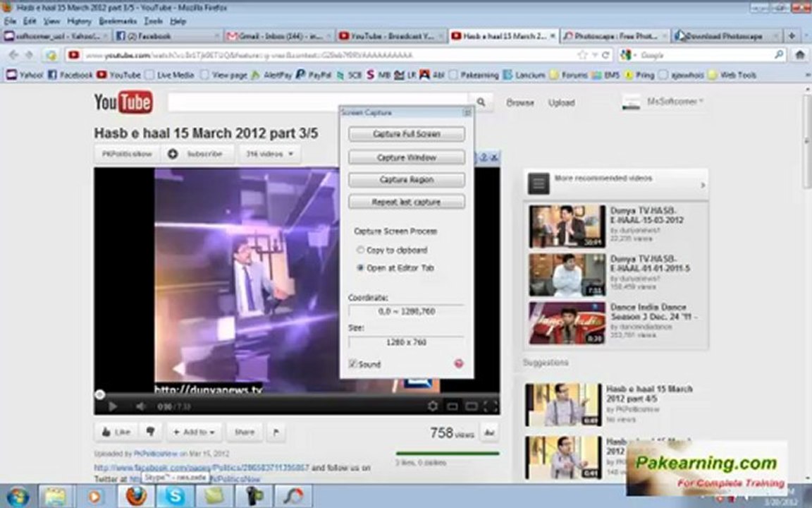Click the Dislike thumbs-down button
This screenshot has width=812, height=508.
point(150,432)
